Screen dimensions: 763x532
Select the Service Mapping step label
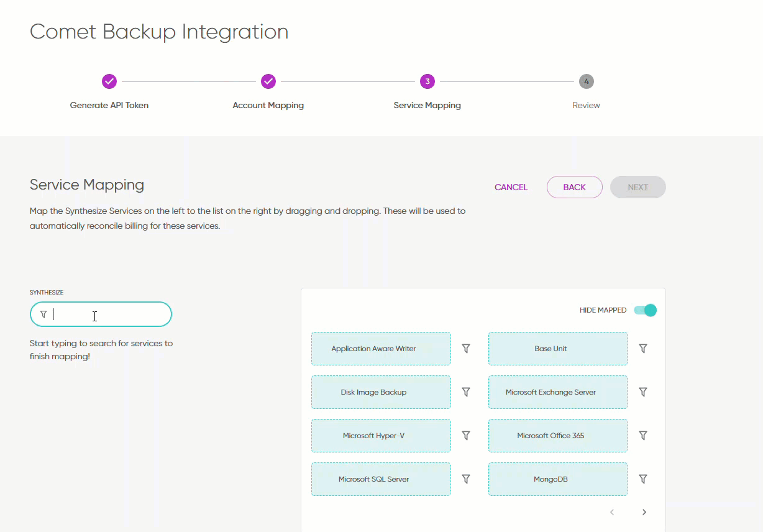[427, 105]
